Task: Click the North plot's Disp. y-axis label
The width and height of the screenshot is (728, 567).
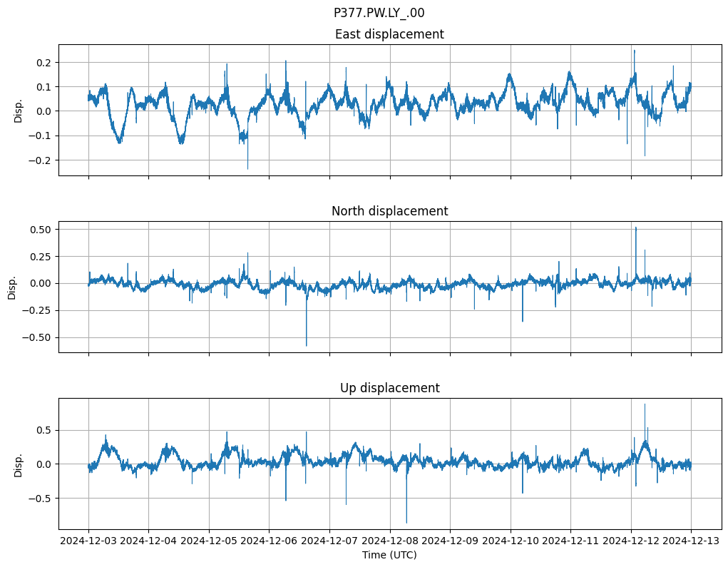Action: [12, 287]
